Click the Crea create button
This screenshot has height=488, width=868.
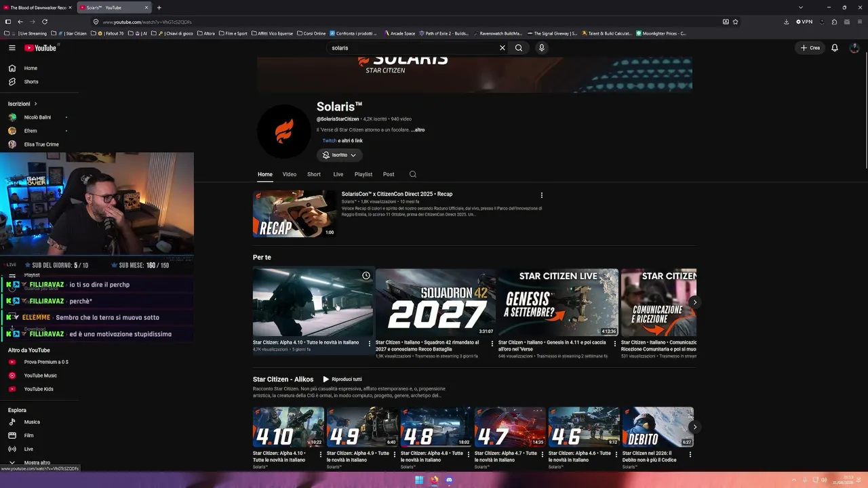810,48
